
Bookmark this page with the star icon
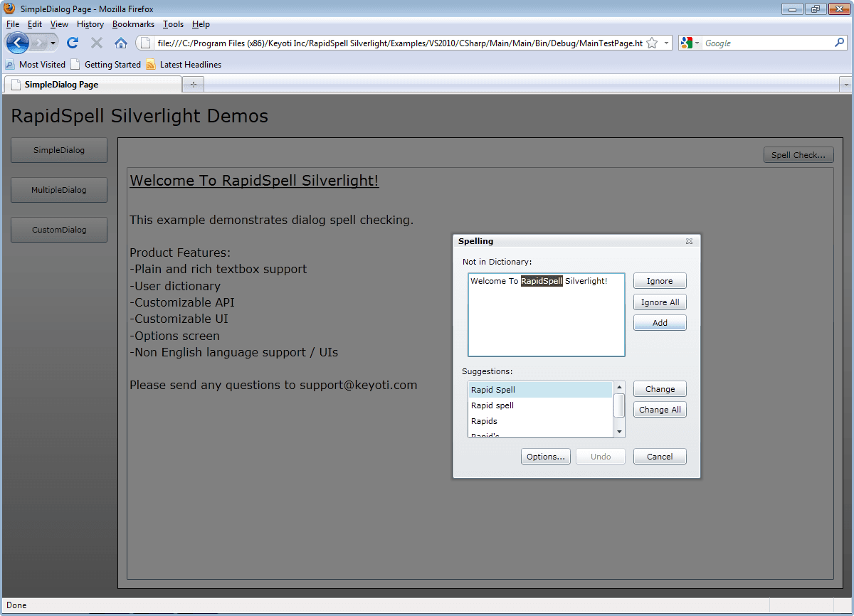point(652,43)
